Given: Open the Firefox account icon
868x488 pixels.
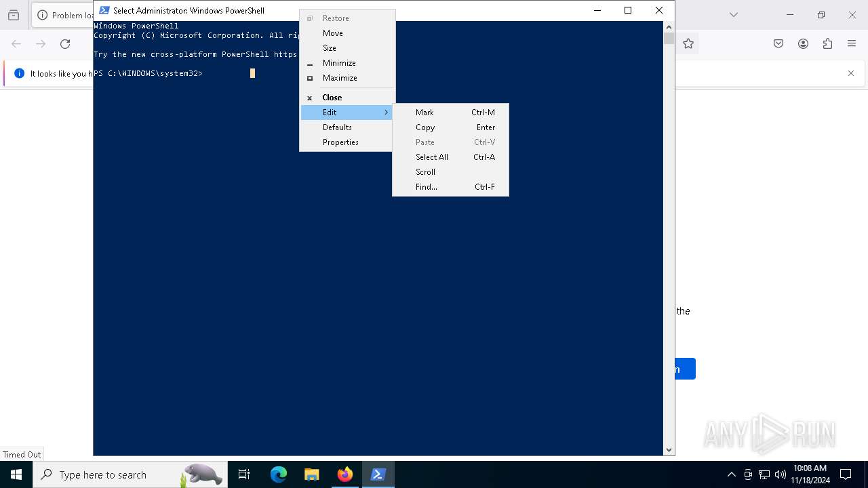Looking at the screenshot, I should pyautogui.click(x=803, y=43).
